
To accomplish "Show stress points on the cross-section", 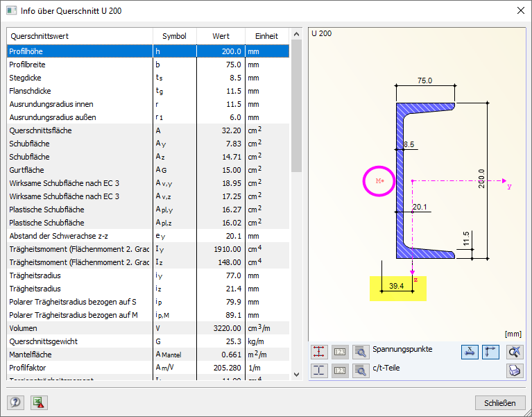I will (319, 352).
